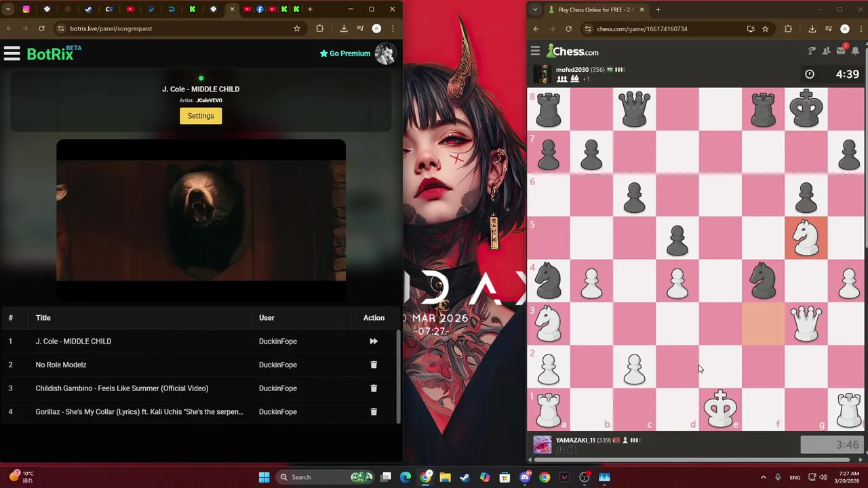Image resolution: width=868 pixels, height=488 pixels.
Task: Open taskbar volume control
Action: (x=823, y=477)
